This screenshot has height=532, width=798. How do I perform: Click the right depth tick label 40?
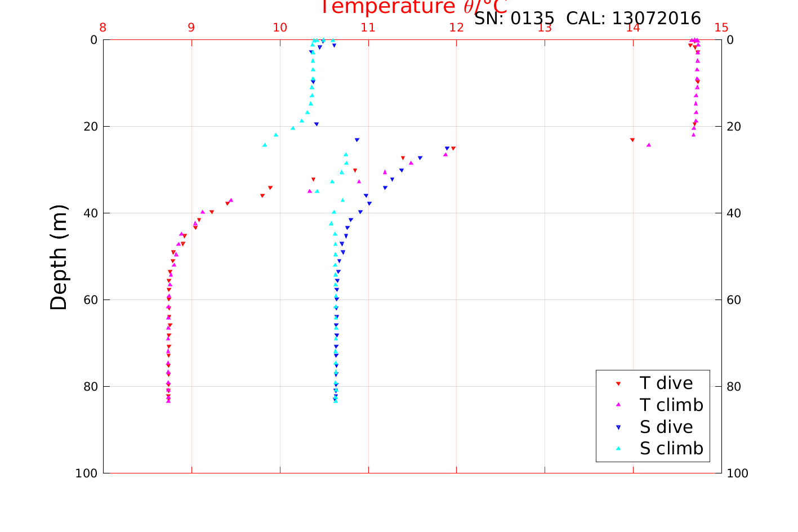[x=734, y=213]
